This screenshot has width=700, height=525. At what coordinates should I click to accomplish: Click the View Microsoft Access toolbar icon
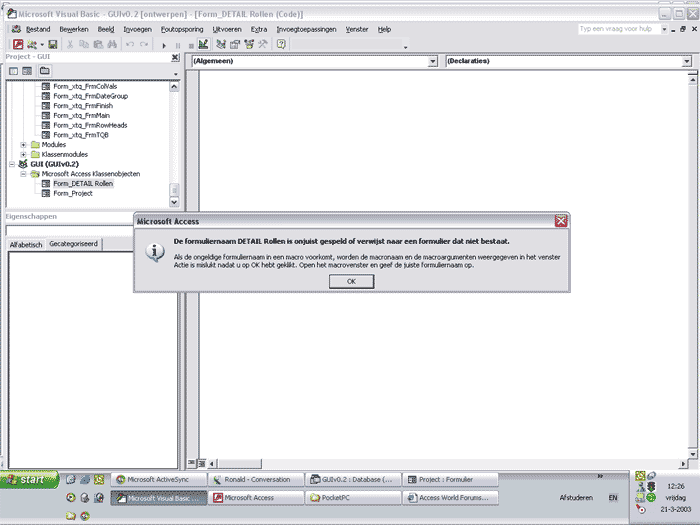(x=18, y=44)
